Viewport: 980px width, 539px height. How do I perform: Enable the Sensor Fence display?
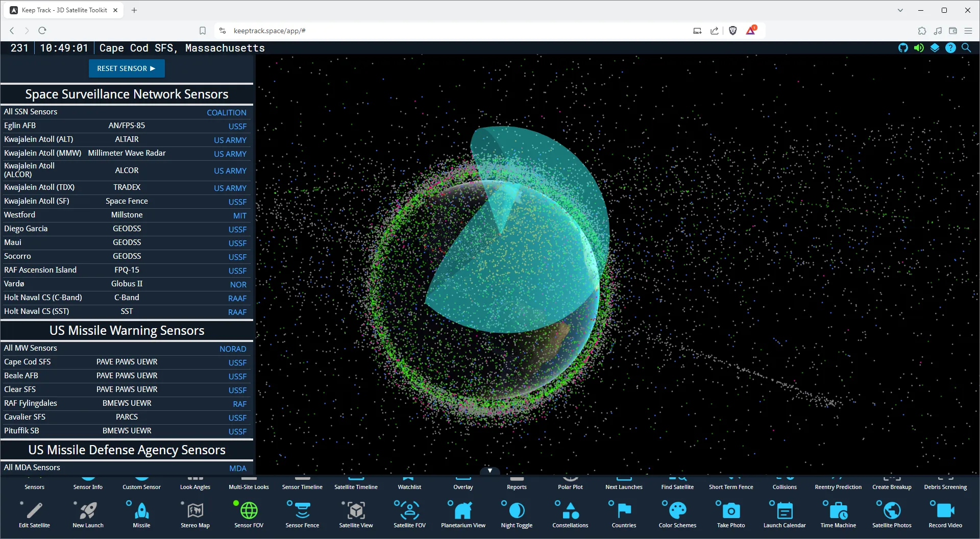(302, 513)
